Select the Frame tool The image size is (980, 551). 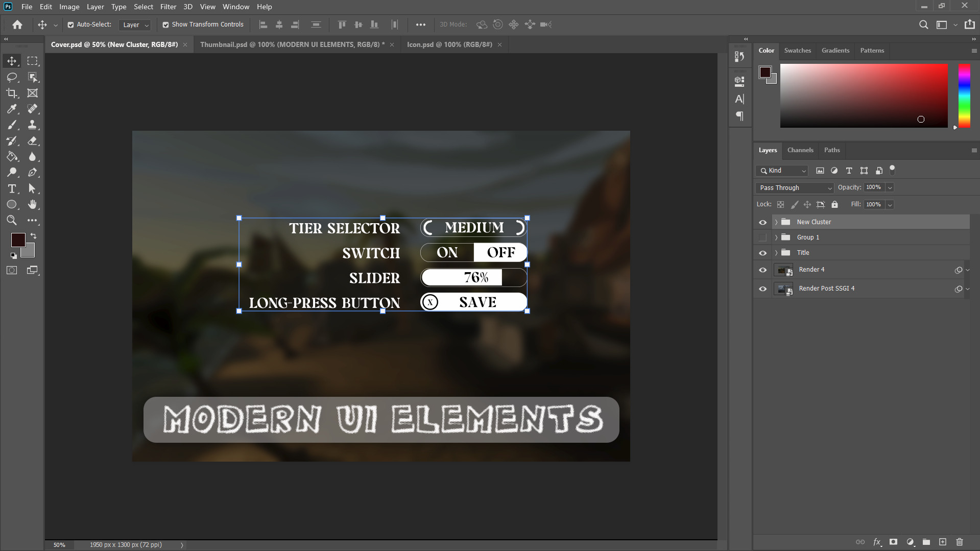(x=33, y=93)
